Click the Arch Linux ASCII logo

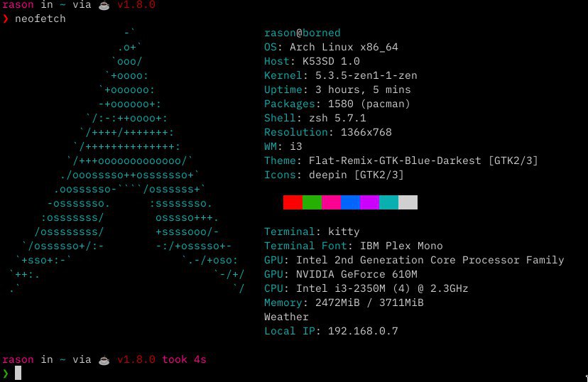126,160
